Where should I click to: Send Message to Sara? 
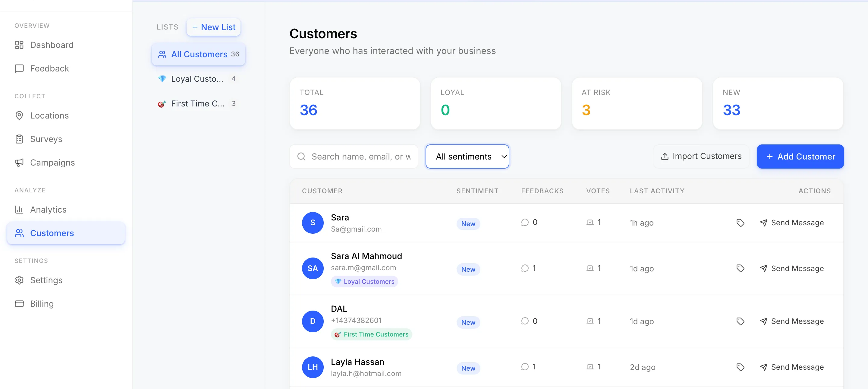(792, 223)
